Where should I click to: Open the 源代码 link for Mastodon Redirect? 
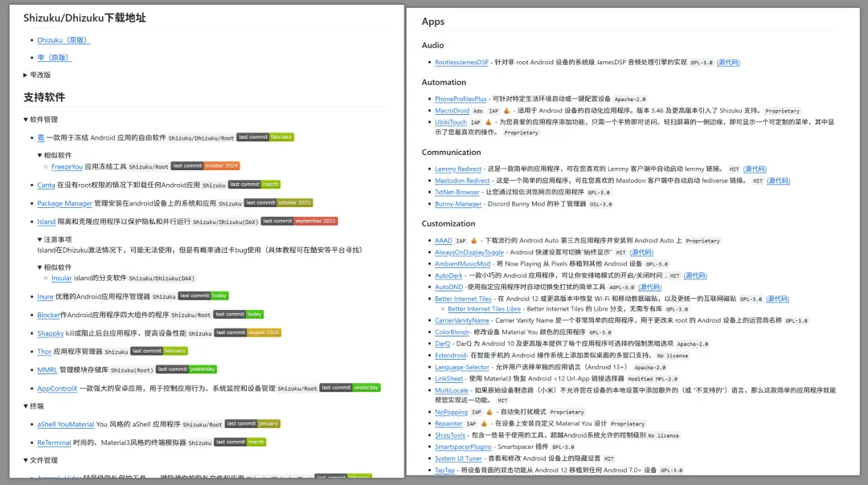coord(778,181)
